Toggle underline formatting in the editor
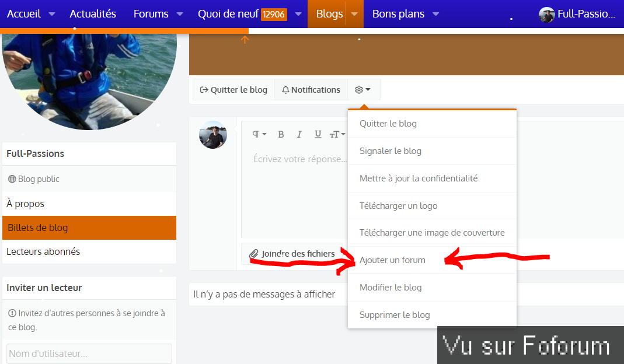 tap(318, 134)
